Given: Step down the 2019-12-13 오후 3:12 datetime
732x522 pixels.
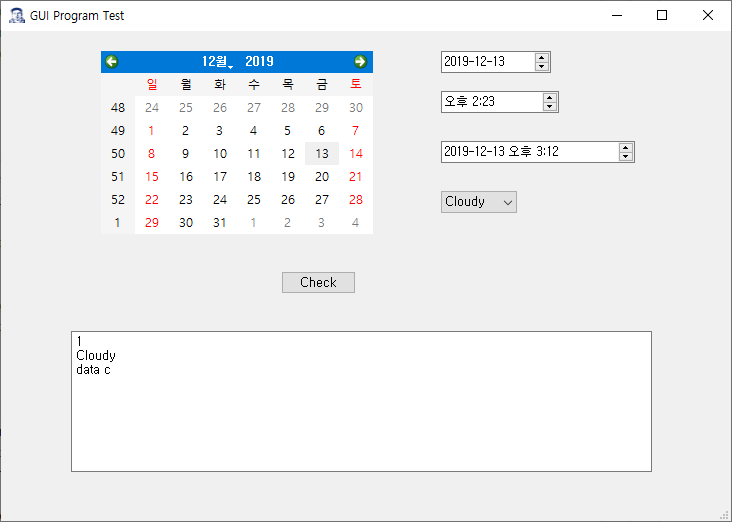Looking at the screenshot, I should pos(626,156).
